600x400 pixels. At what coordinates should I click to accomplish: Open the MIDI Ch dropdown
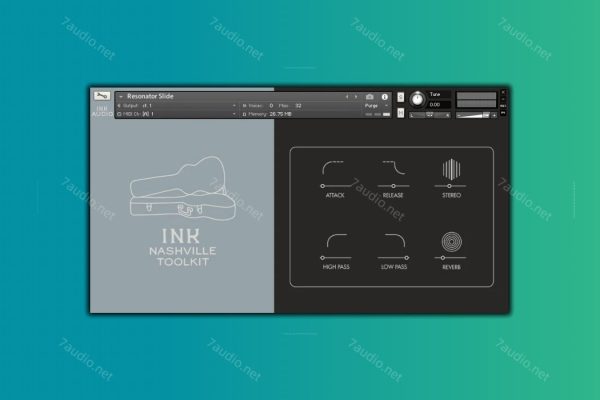point(177,114)
